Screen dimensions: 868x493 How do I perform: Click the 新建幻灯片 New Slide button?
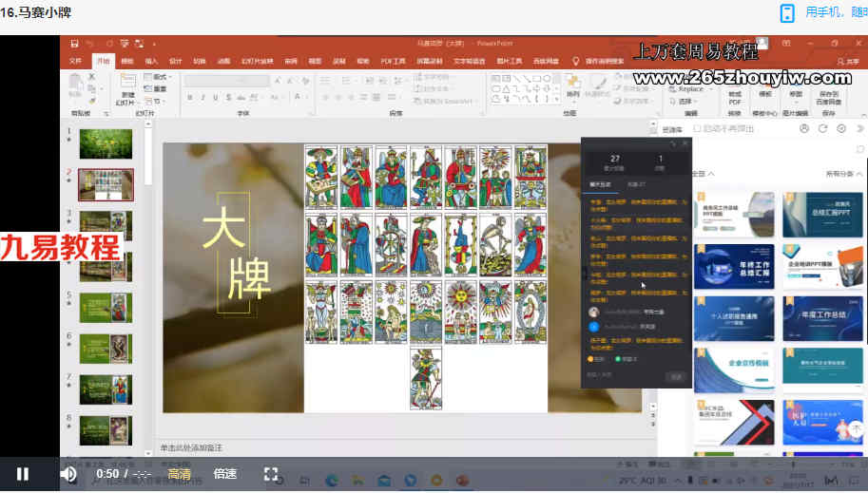[x=127, y=88]
